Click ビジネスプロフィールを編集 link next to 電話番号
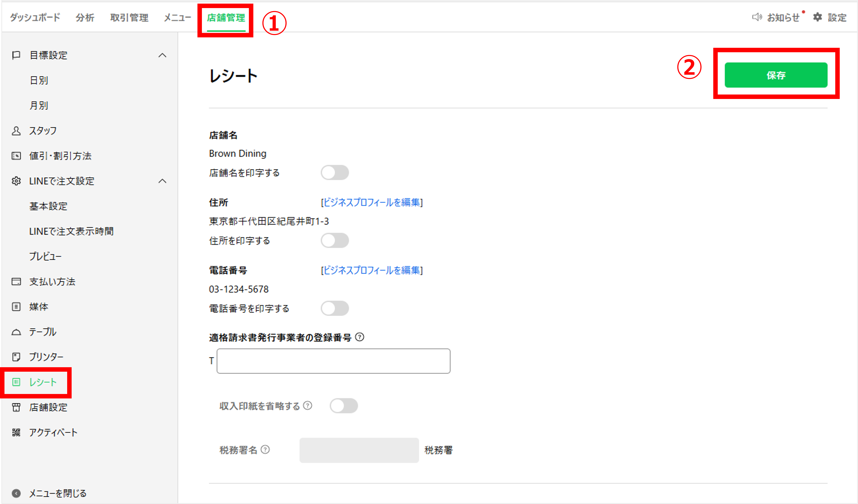Screen dimensions: 858x504 point(372,270)
